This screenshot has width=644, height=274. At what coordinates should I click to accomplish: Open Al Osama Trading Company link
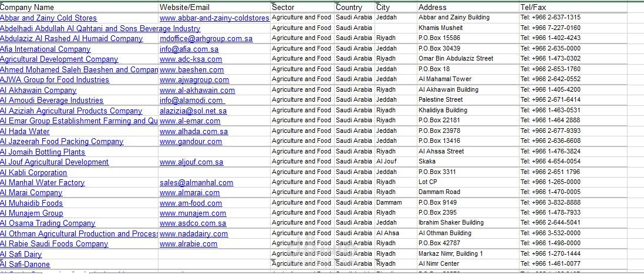[48, 223]
